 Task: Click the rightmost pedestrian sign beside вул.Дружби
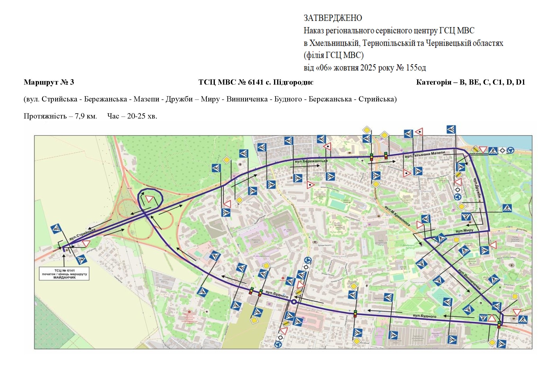pos(507,208)
